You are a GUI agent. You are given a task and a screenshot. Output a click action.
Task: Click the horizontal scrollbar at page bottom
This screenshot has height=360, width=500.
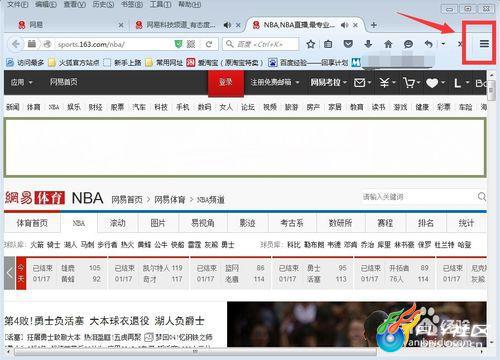(x=195, y=352)
